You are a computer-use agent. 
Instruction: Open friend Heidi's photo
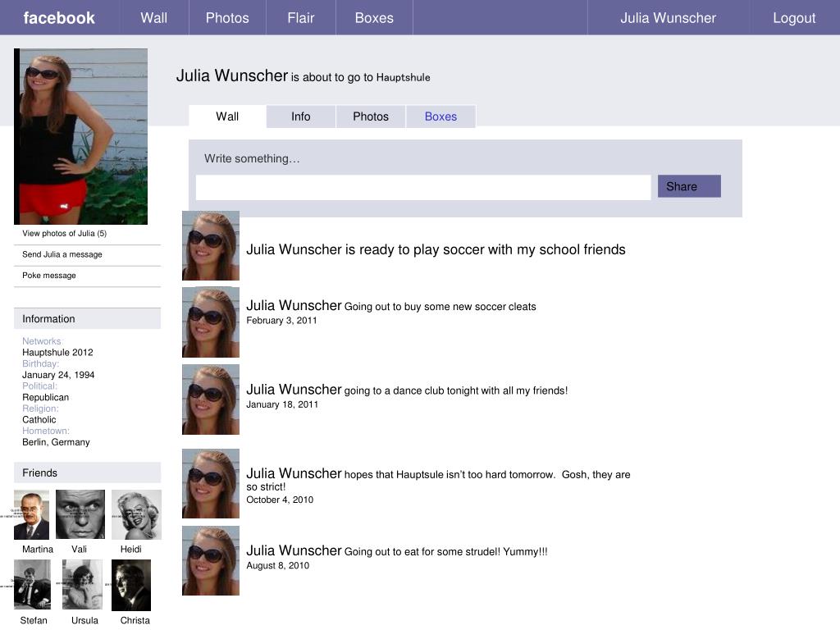click(x=136, y=514)
